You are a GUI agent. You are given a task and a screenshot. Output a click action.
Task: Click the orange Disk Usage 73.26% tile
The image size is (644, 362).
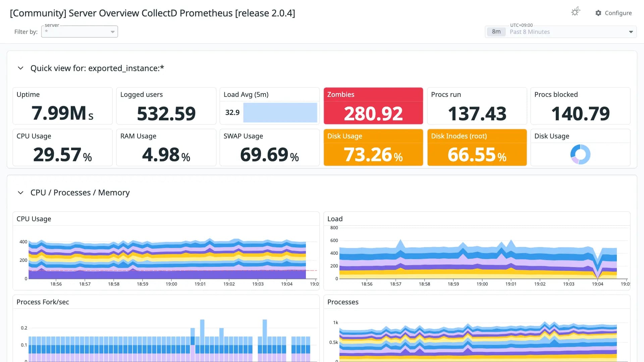(373, 147)
